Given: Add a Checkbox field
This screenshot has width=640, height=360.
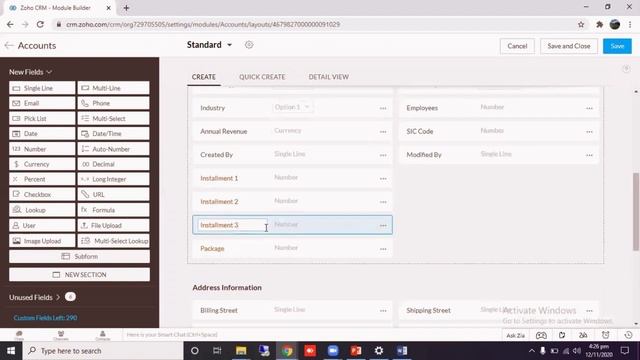Looking at the screenshot, I should coord(42,194).
